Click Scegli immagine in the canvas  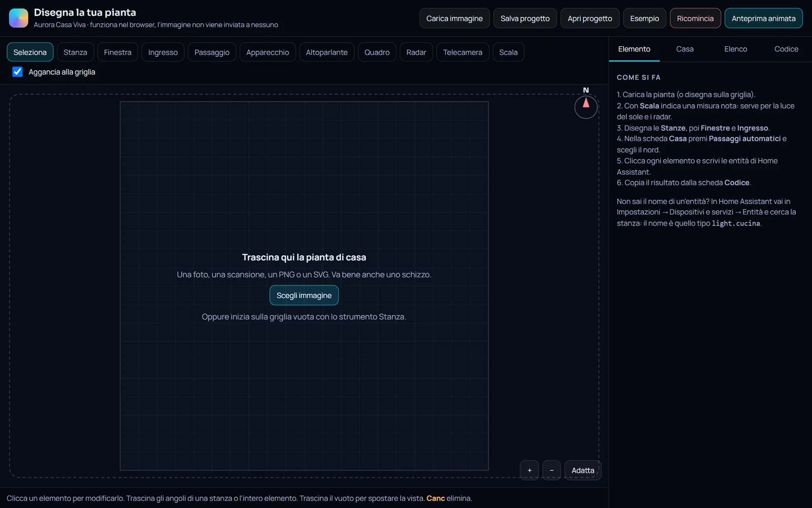(x=304, y=295)
